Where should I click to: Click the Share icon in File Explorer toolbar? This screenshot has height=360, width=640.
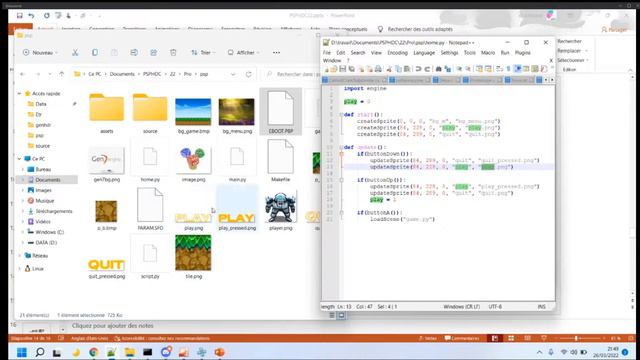click(x=153, y=53)
